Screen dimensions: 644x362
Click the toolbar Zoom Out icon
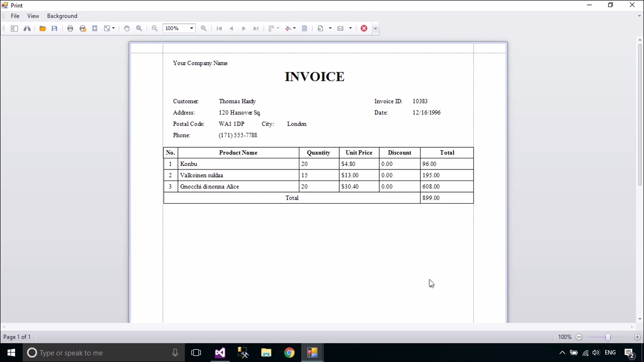(155, 29)
